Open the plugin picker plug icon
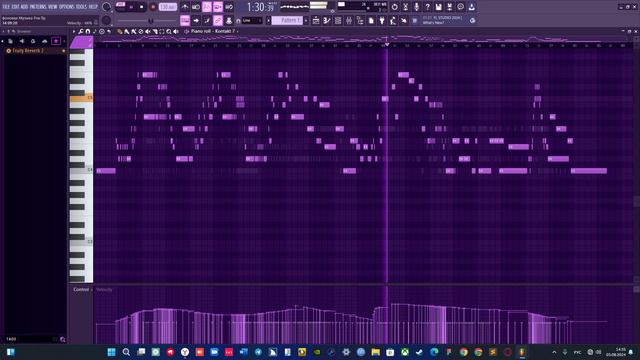 coord(382,20)
